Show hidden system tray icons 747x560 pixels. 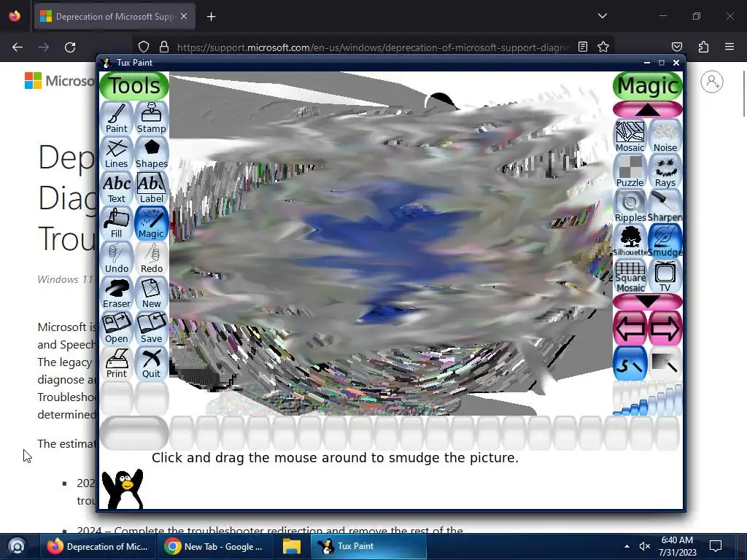tap(627, 546)
